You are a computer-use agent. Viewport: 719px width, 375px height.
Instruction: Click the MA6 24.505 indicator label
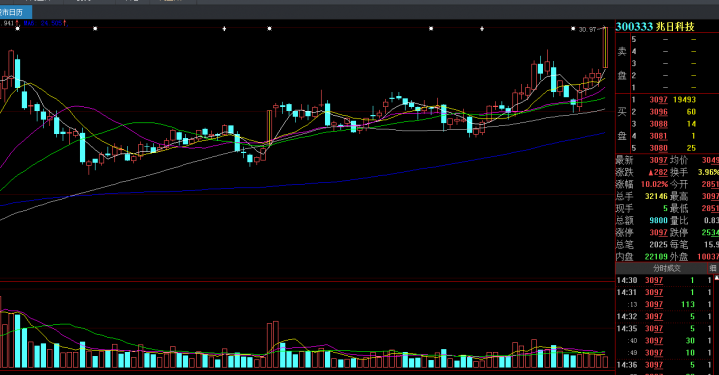43,23
